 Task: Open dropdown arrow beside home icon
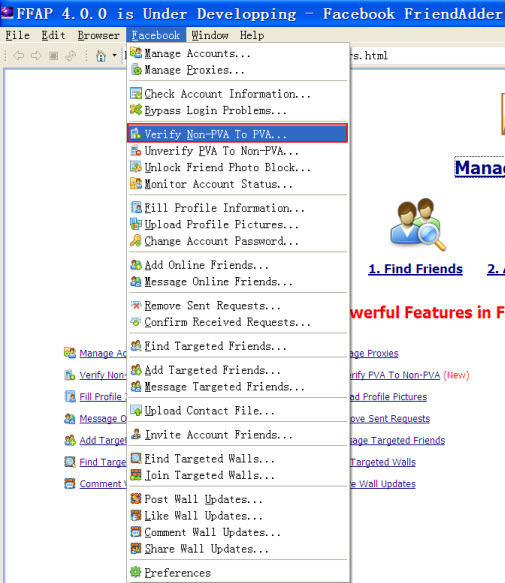(115, 56)
